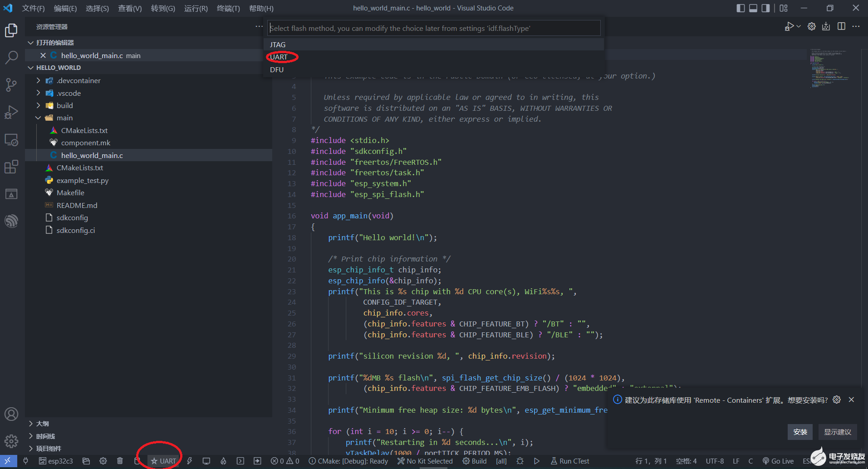Toggle the primary side bar layout
Screen dimensions: 868x469
[x=740, y=8]
